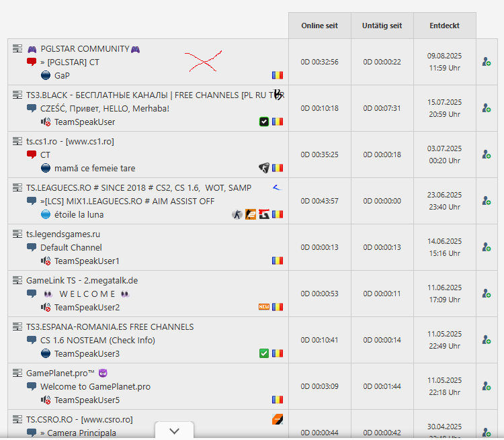Click add-user icon in ts.cs1.ro row
This screenshot has width=504, height=440.
tap(487, 155)
